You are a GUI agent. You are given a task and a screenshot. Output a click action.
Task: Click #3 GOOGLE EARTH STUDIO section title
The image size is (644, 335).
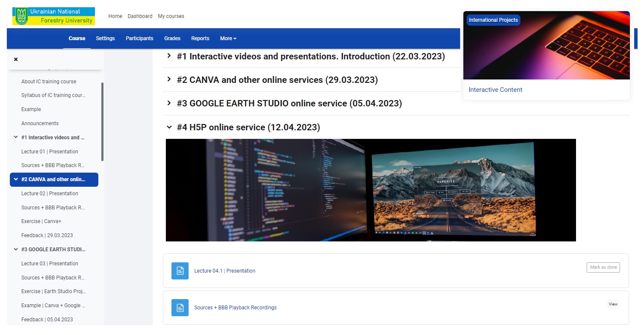tap(289, 103)
